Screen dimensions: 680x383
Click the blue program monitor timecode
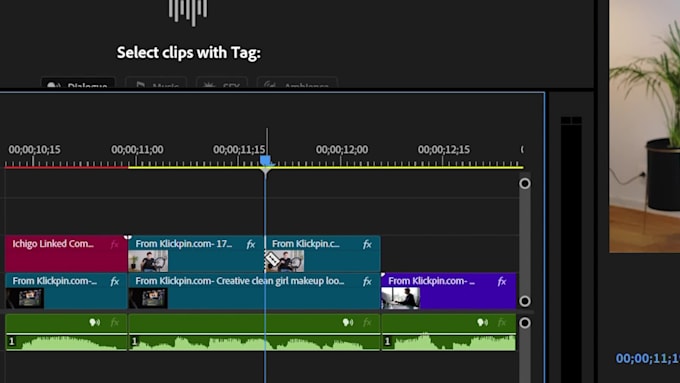[647, 358]
